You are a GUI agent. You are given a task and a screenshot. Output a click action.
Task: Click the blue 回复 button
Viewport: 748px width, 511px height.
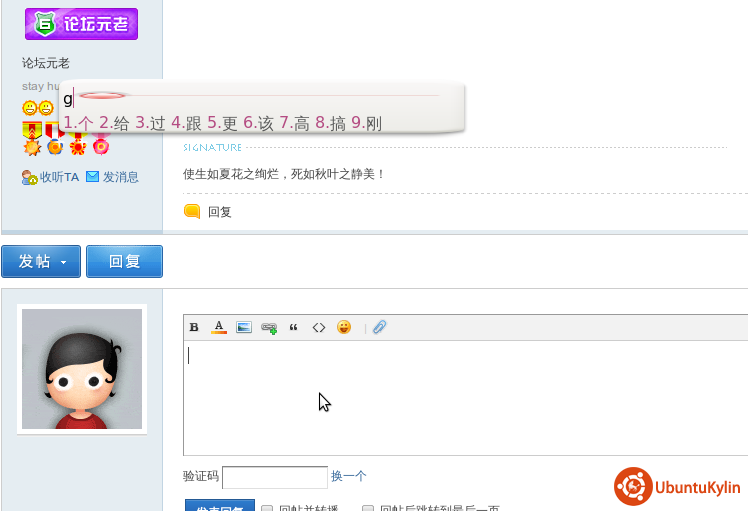pyautogui.click(x=124, y=262)
